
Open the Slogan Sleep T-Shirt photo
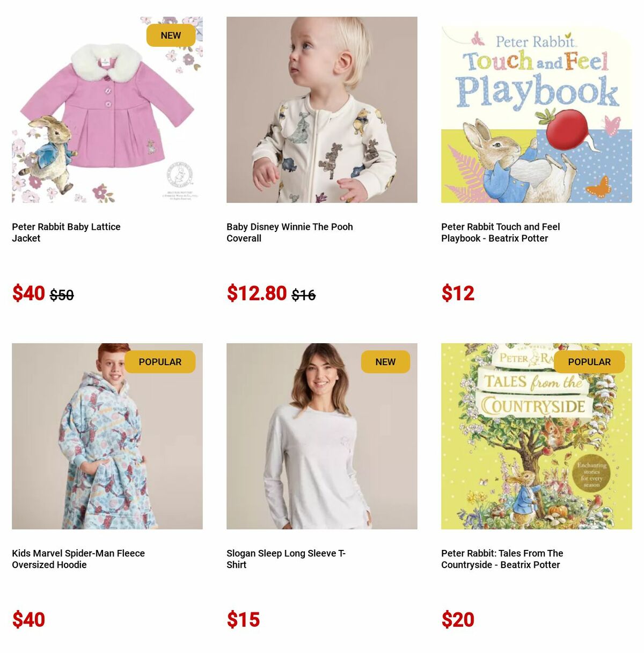[322, 436]
